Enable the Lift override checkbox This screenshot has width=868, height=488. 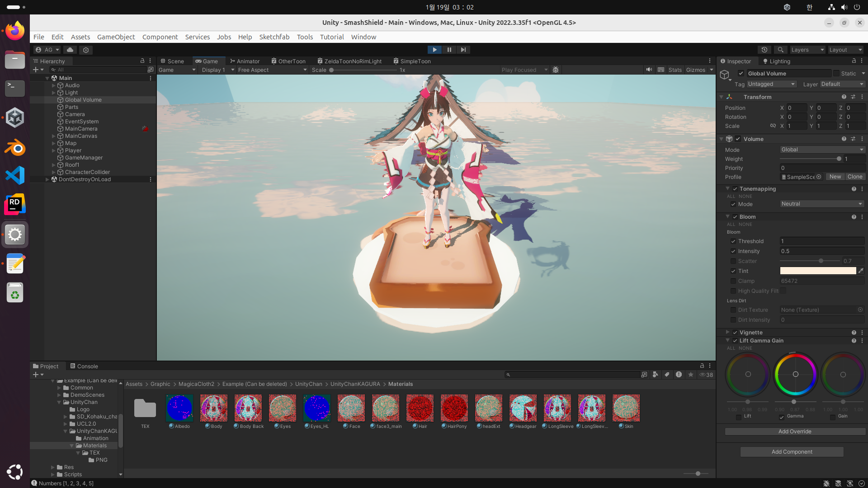pos(739,417)
